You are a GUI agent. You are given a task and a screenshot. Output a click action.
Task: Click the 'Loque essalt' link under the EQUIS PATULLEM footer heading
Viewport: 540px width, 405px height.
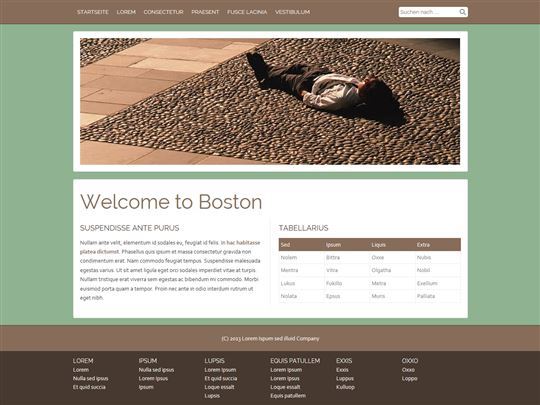[285, 387]
